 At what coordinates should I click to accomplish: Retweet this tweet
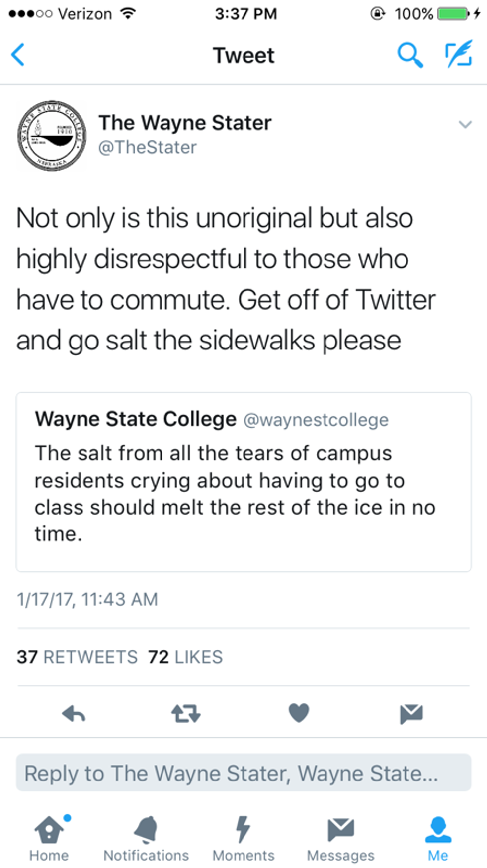(186, 714)
